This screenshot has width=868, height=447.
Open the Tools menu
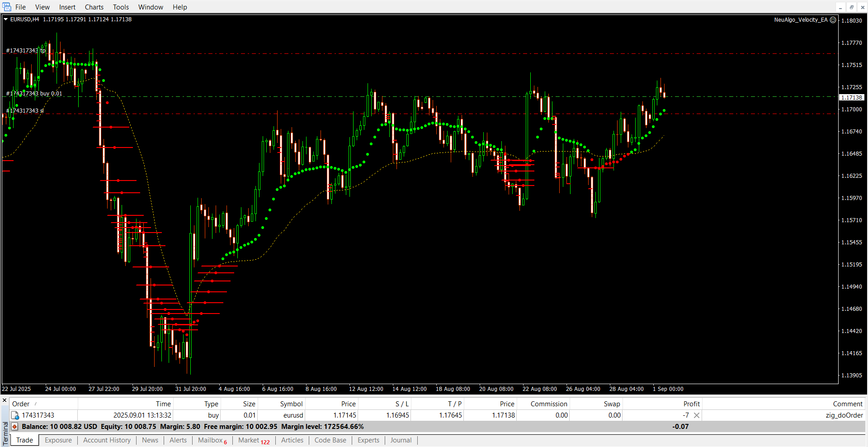[121, 7]
